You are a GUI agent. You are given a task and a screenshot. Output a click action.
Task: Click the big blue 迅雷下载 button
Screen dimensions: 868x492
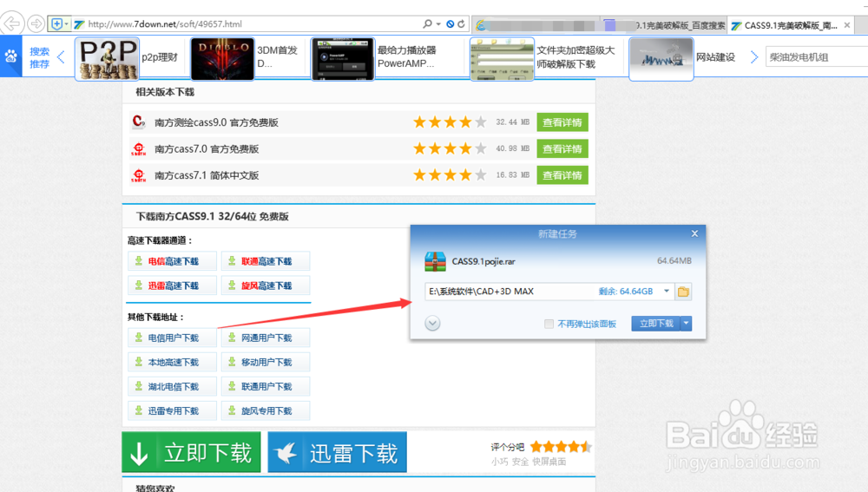pos(337,452)
